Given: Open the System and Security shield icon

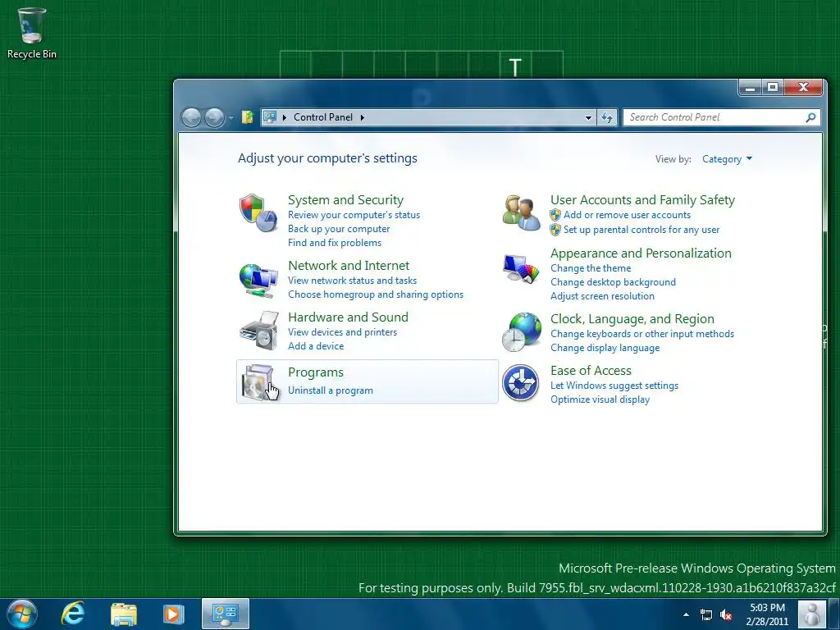Looking at the screenshot, I should pos(258,212).
